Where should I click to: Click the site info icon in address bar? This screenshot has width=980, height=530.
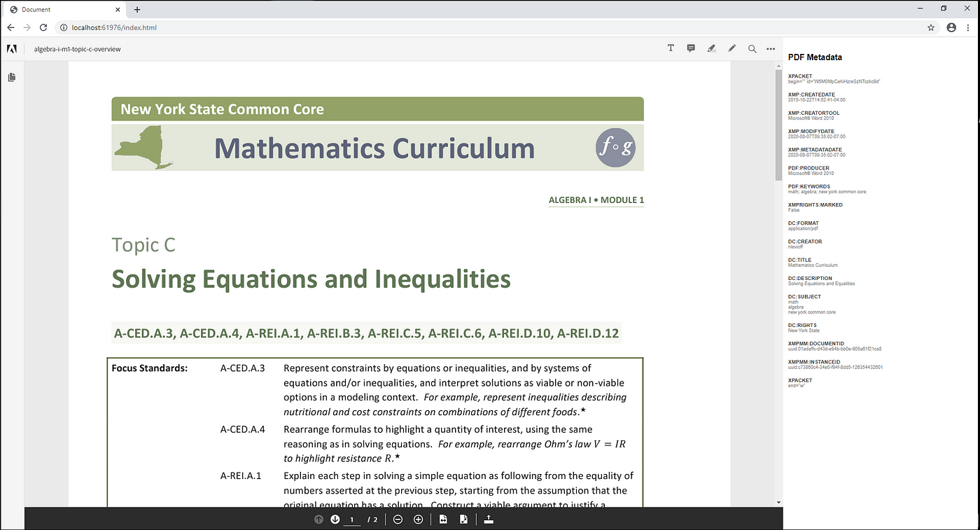[63, 27]
